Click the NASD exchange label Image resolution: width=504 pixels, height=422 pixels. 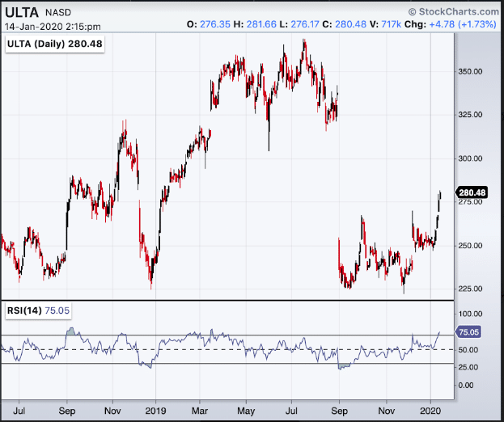click(x=58, y=12)
